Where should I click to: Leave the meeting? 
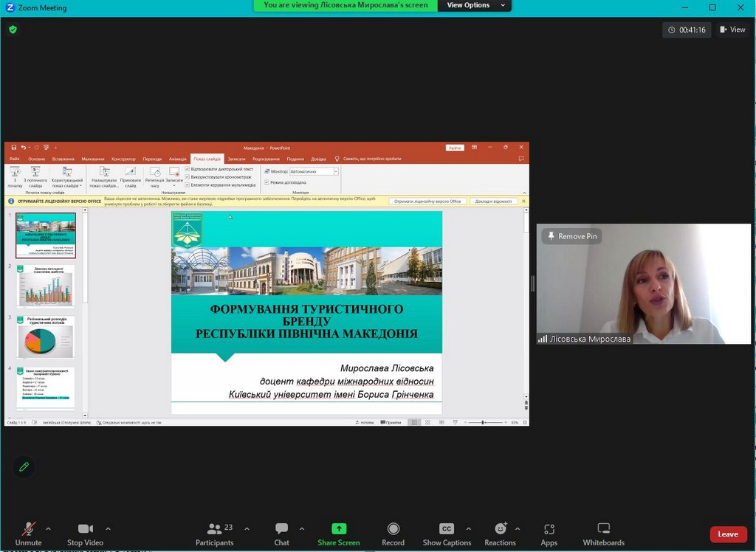pos(727,534)
